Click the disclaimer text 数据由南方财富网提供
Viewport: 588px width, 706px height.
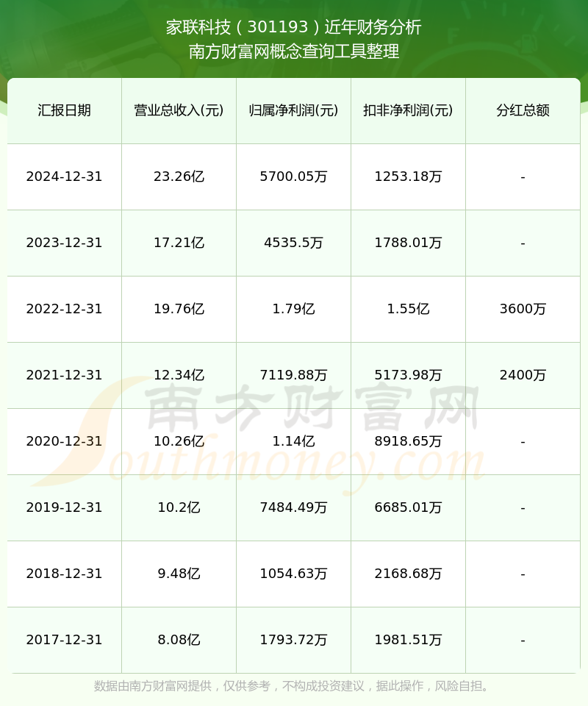[152, 686]
